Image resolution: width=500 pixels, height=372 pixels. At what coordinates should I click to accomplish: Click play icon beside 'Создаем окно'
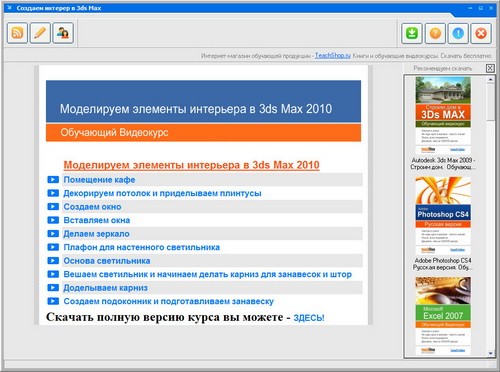[x=53, y=207]
